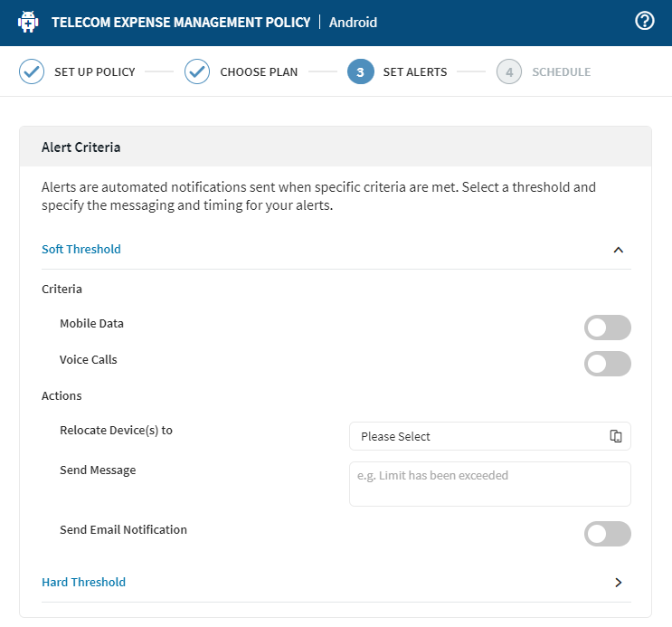Screen dimensions: 672x627
Task: Enable the Mobile Data criteria toggle
Action: tap(607, 328)
